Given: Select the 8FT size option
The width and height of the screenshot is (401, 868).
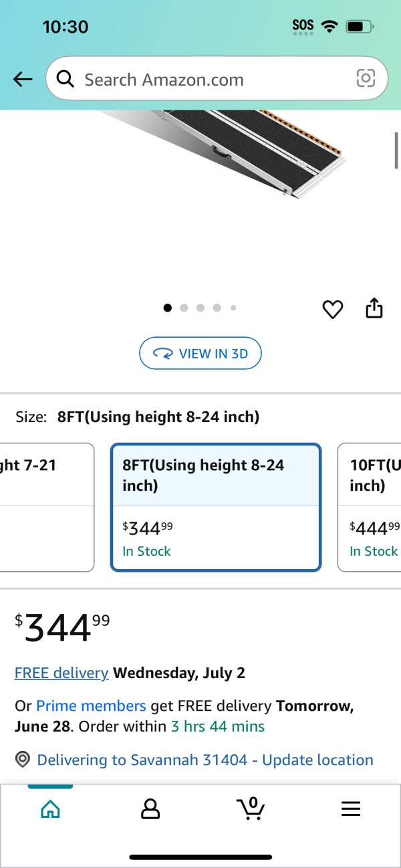Looking at the screenshot, I should pos(216,508).
